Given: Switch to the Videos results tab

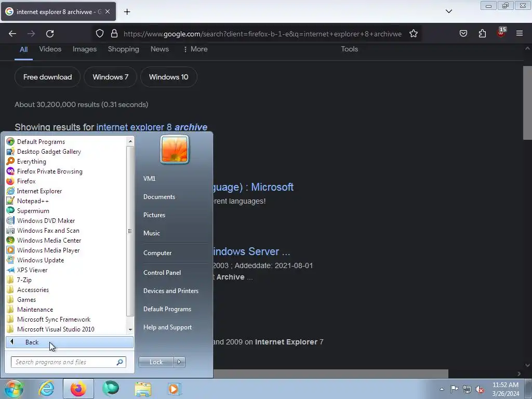Looking at the screenshot, I should [50, 49].
